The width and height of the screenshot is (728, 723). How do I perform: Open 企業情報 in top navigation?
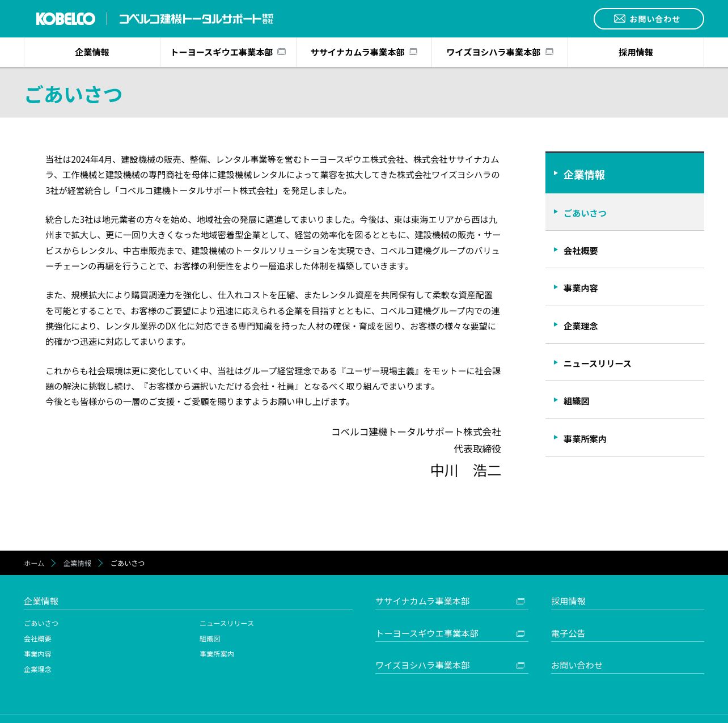click(92, 52)
